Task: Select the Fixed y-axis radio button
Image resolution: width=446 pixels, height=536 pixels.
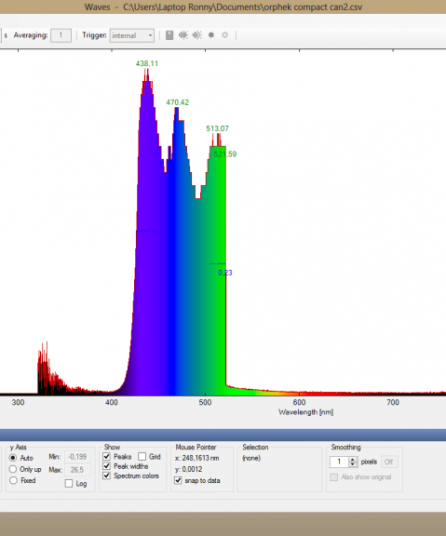Action: (13, 480)
